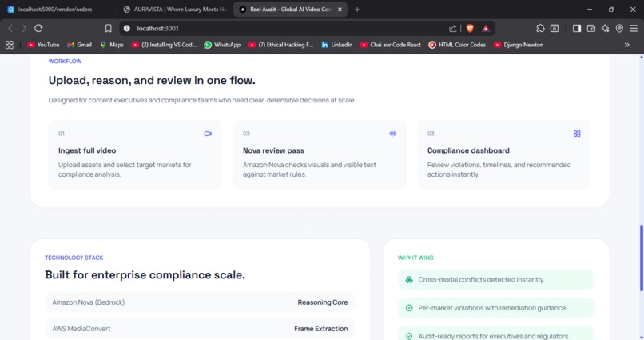This screenshot has width=644, height=340.
Task: Reload the page with the refresh icon
Action: [x=38, y=28]
